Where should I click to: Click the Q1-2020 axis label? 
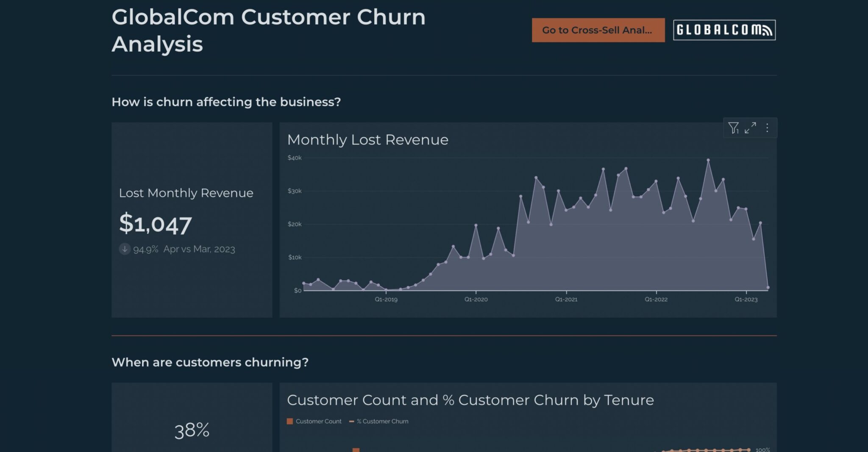pyautogui.click(x=476, y=299)
